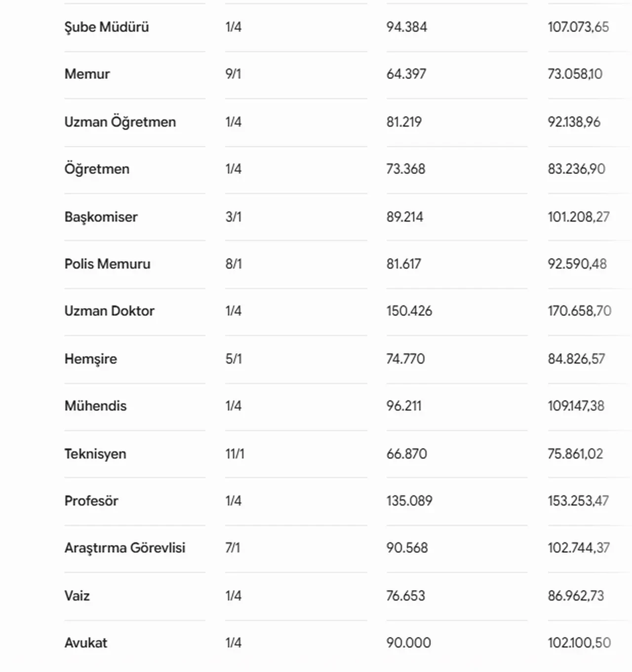Click the Hemşire row title
Image resolution: width=632 pixels, height=672 pixels.
pyautogui.click(x=90, y=359)
